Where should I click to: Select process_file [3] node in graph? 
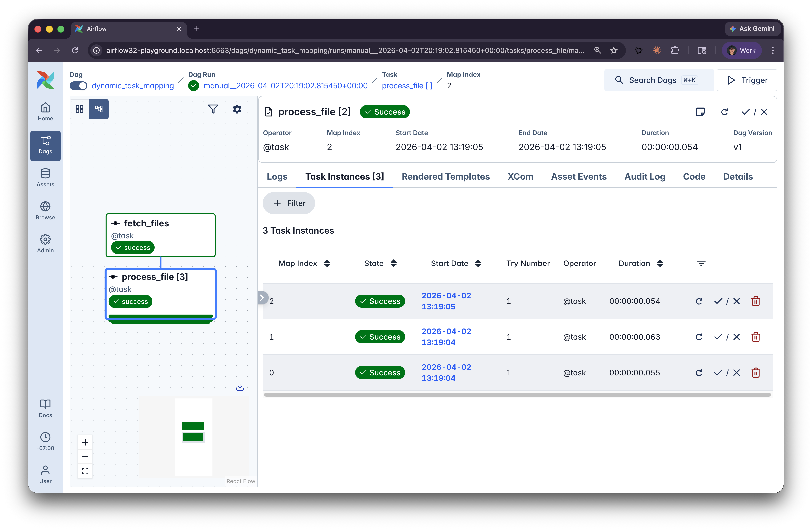click(x=161, y=294)
